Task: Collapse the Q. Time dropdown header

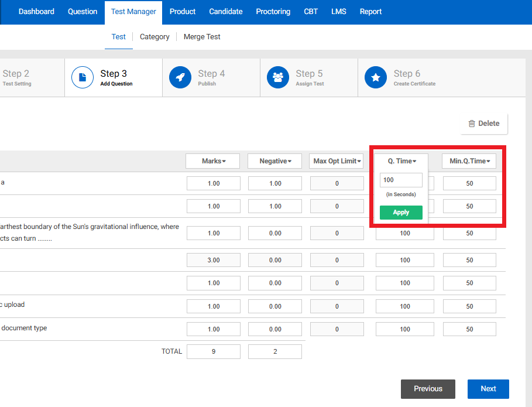Action: (402, 161)
